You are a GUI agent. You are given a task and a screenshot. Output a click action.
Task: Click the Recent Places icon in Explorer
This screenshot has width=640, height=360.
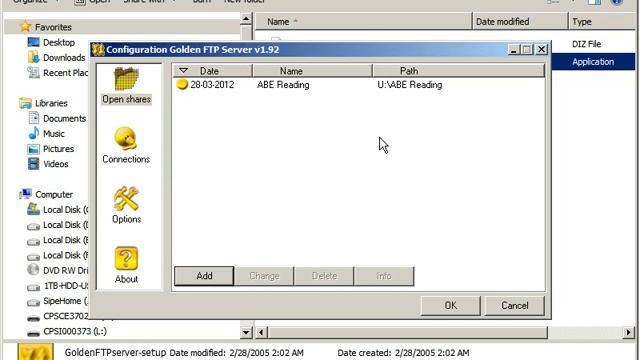pos(33,72)
